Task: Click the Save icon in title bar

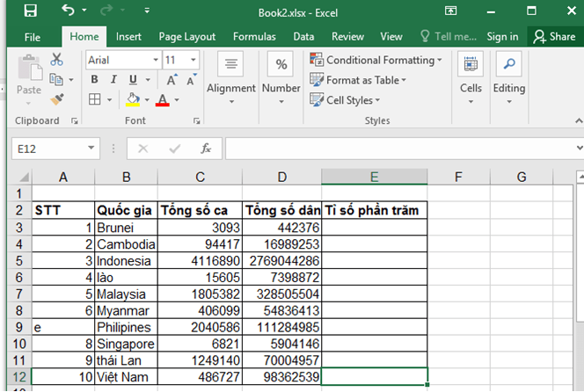Action: pos(31,11)
